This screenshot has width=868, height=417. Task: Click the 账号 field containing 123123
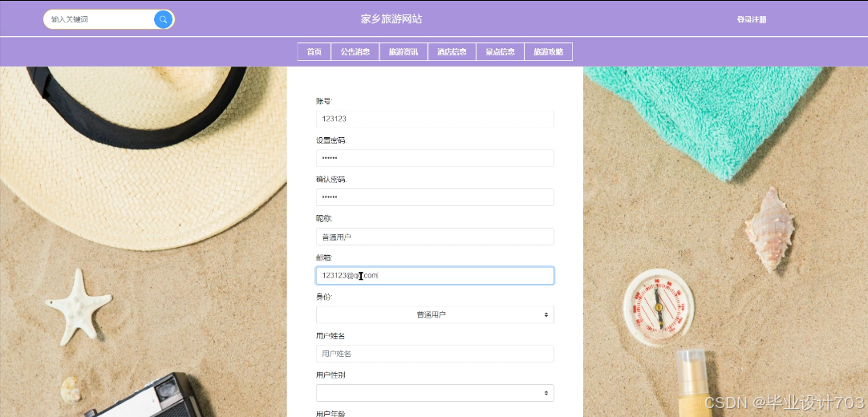(x=435, y=119)
